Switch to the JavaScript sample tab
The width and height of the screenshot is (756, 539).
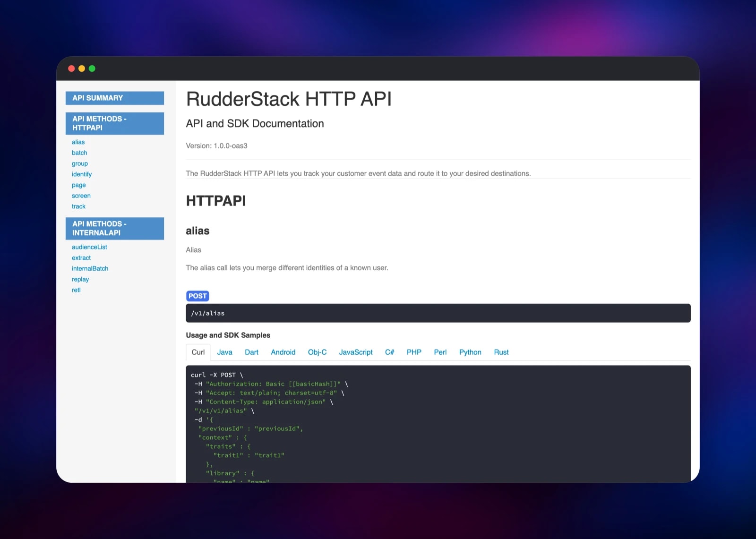click(356, 352)
